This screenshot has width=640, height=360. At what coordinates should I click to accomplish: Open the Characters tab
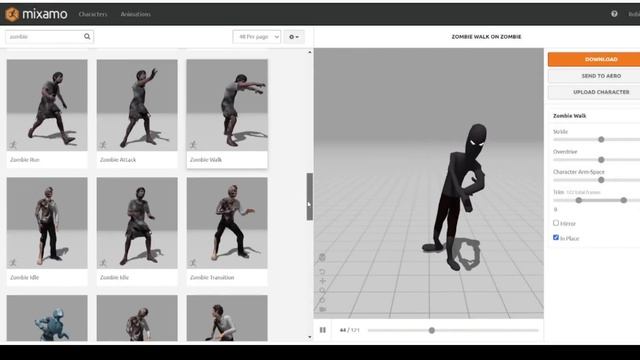click(x=93, y=14)
